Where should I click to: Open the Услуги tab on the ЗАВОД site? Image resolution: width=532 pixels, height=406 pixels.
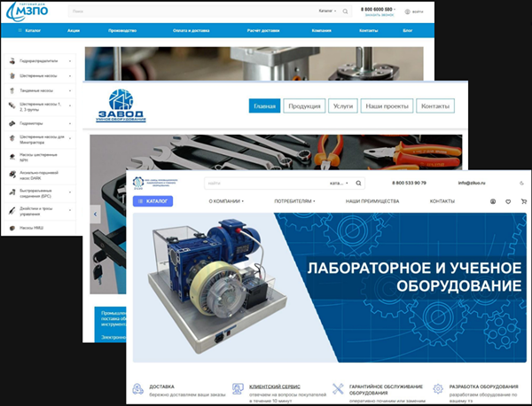coord(343,105)
